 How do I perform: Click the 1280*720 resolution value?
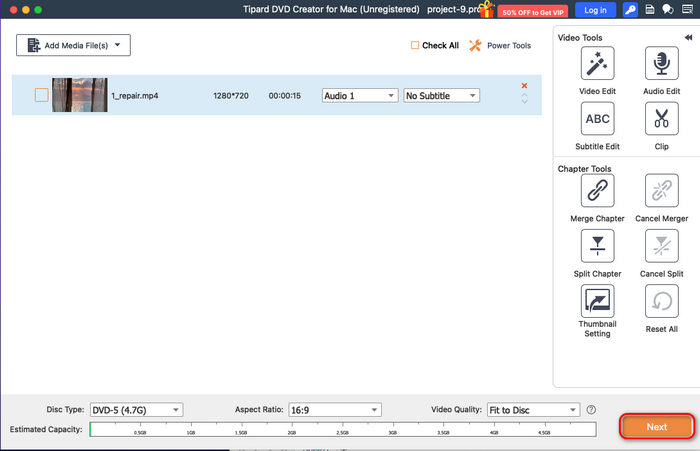click(231, 96)
